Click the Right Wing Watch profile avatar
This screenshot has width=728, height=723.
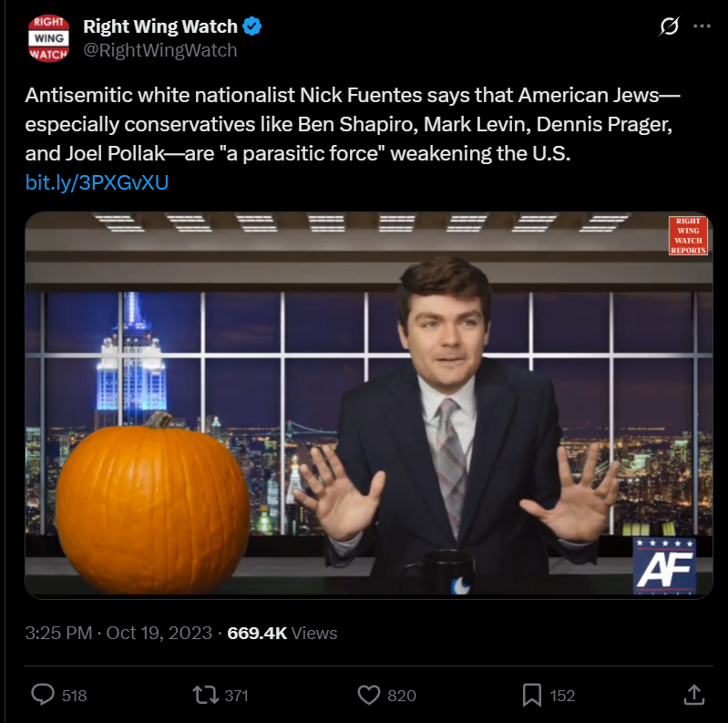click(49, 38)
